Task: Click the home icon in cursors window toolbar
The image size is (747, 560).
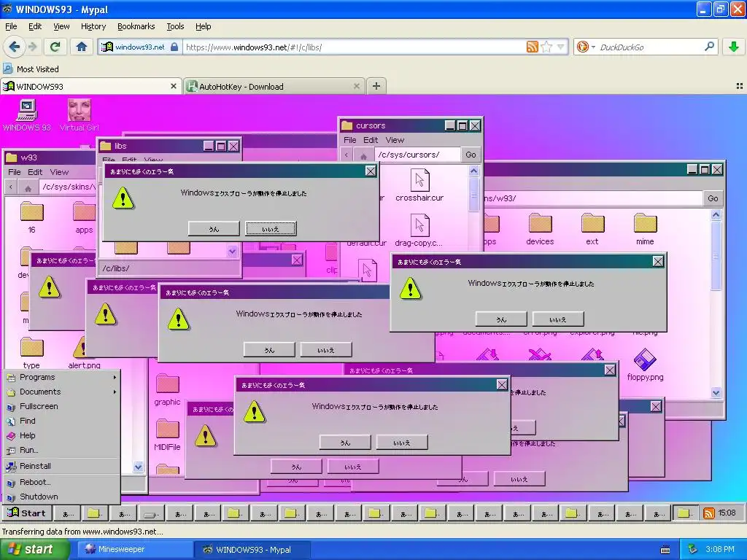Action: (363, 155)
